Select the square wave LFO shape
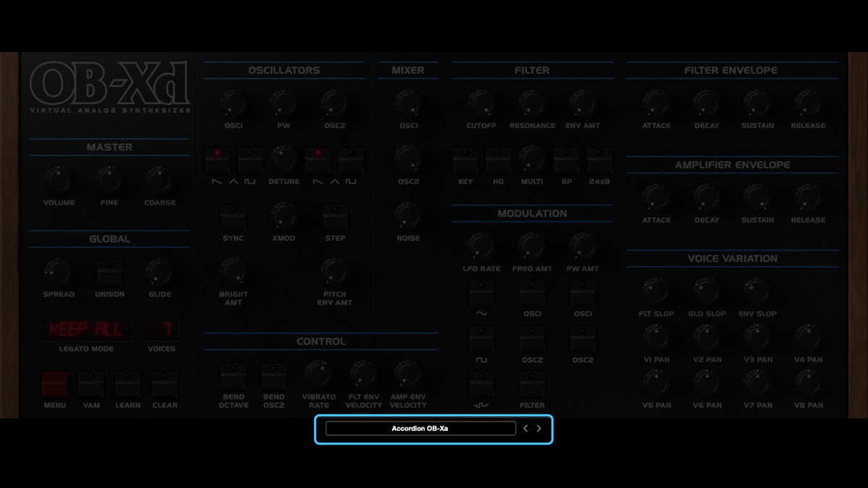Image resolution: width=868 pixels, height=488 pixels. [x=482, y=340]
